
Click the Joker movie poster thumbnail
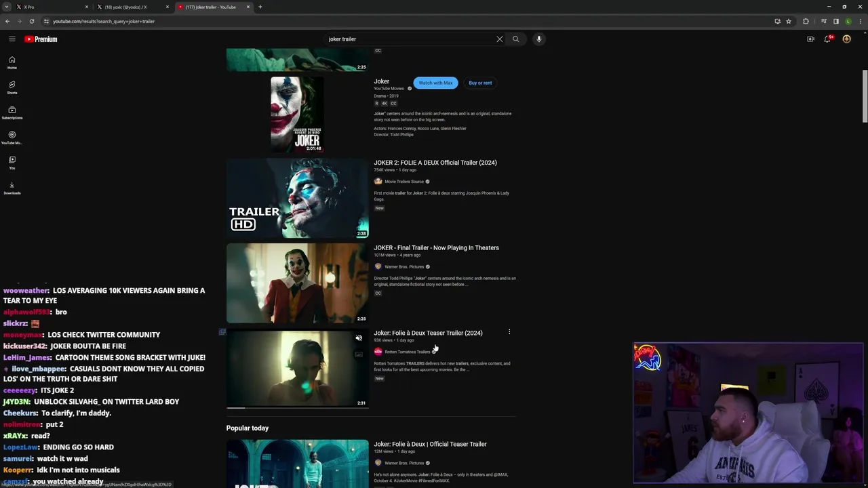point(297,114)
